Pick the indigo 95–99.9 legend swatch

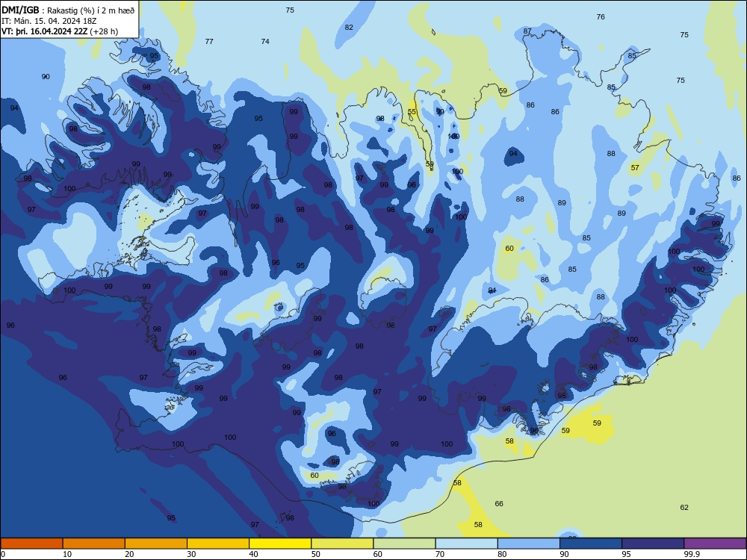653,544
